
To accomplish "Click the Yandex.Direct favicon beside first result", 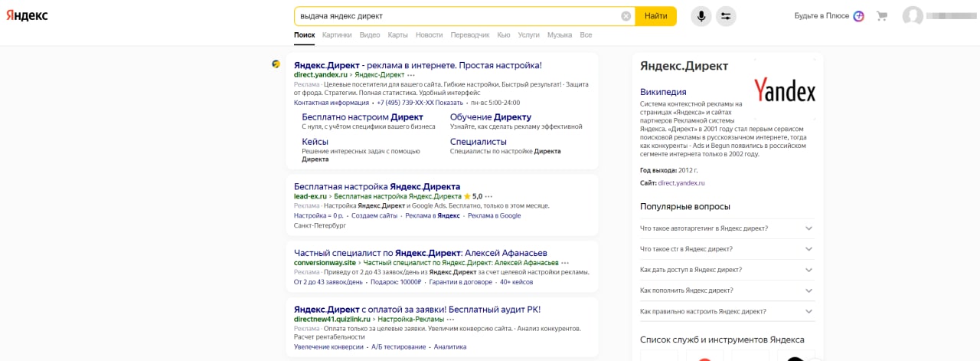I will (x=276, y=64).
